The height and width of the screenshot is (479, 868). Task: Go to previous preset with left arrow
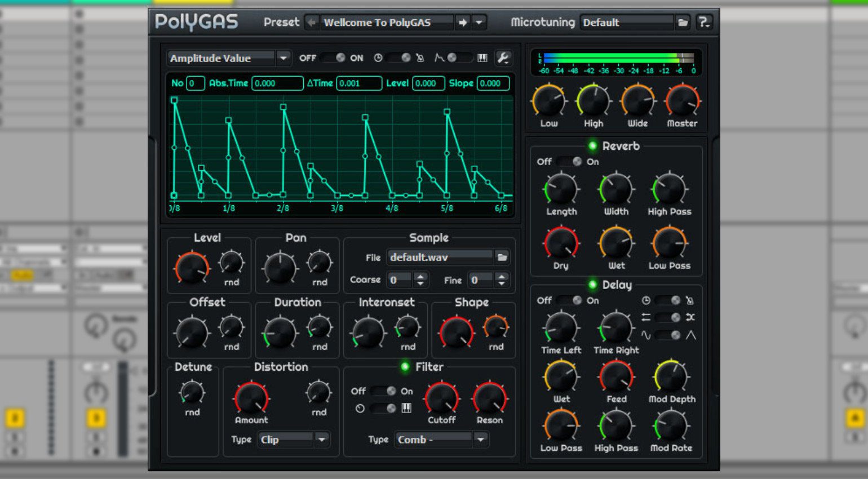311,23
